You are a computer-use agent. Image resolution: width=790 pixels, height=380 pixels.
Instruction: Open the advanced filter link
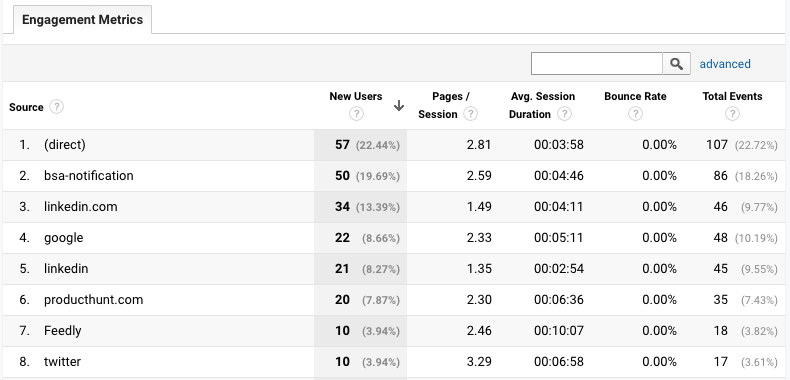(x=725, y=64)
